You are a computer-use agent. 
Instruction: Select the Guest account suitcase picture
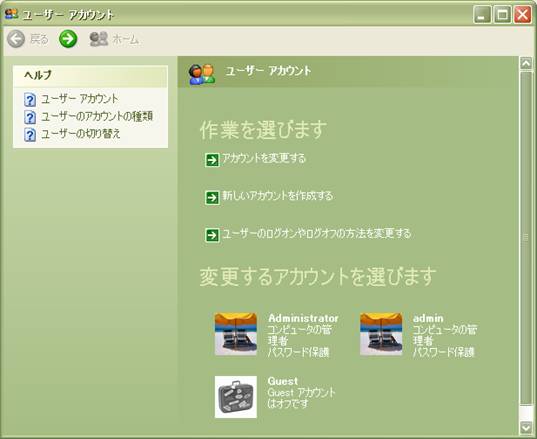[x=236, y=397]
